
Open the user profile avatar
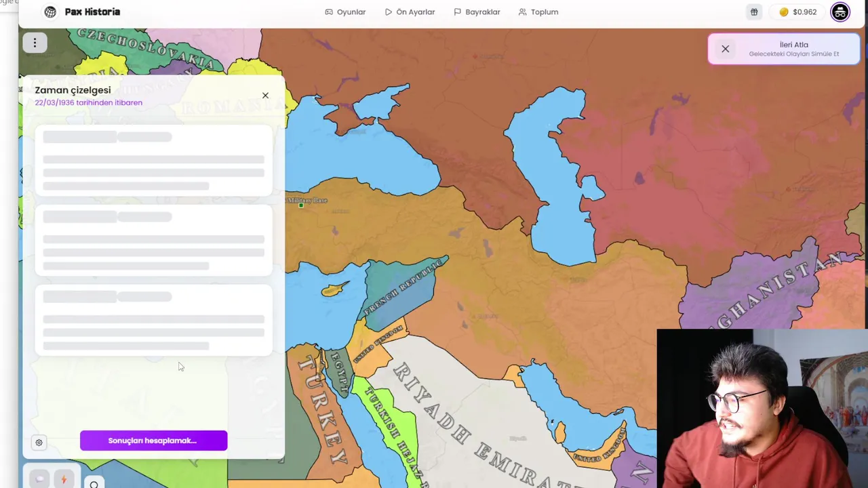point(840,12)
